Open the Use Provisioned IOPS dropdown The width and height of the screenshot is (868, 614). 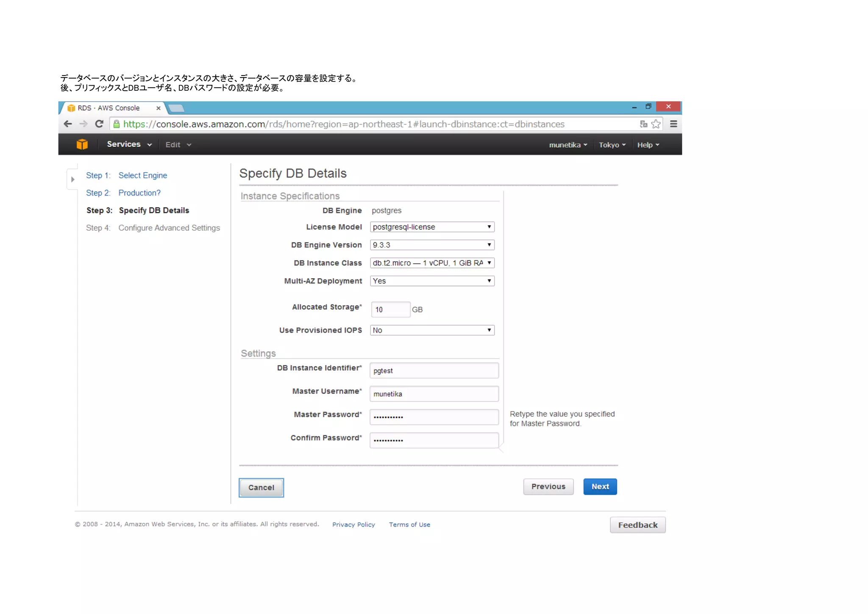(x=432, y=330)
